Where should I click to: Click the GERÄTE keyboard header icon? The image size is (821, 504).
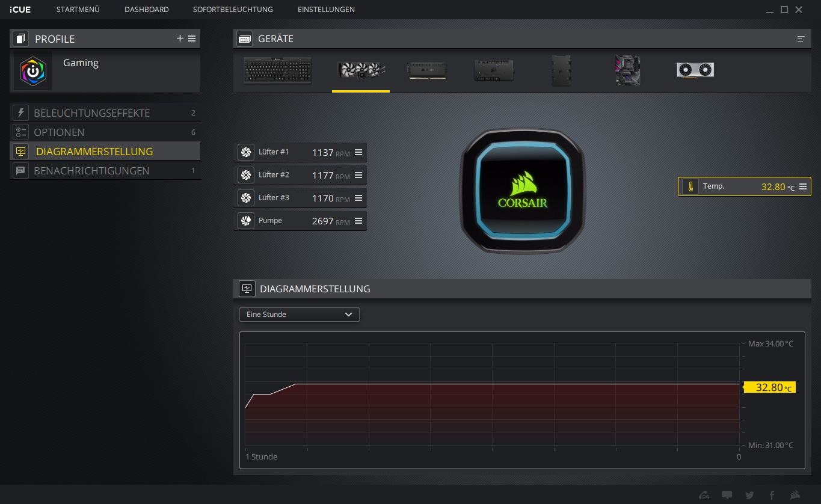[244, 38]
